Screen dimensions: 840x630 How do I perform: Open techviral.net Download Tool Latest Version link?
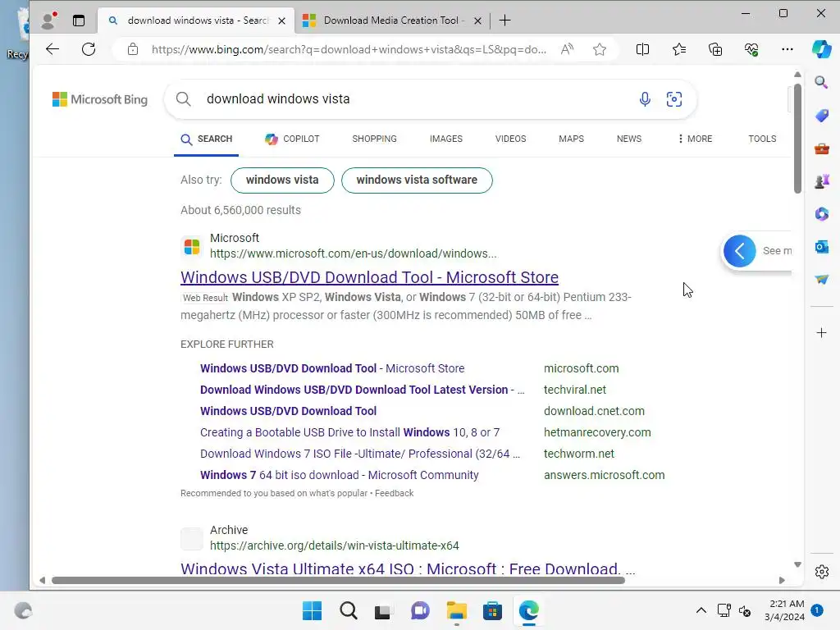coord(362,390)
